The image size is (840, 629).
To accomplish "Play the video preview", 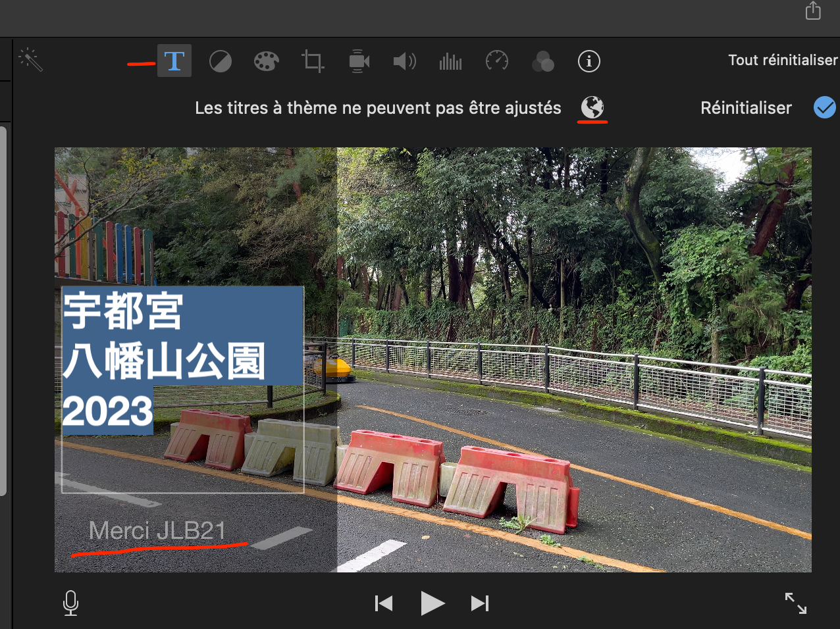I will coord(433,603).
